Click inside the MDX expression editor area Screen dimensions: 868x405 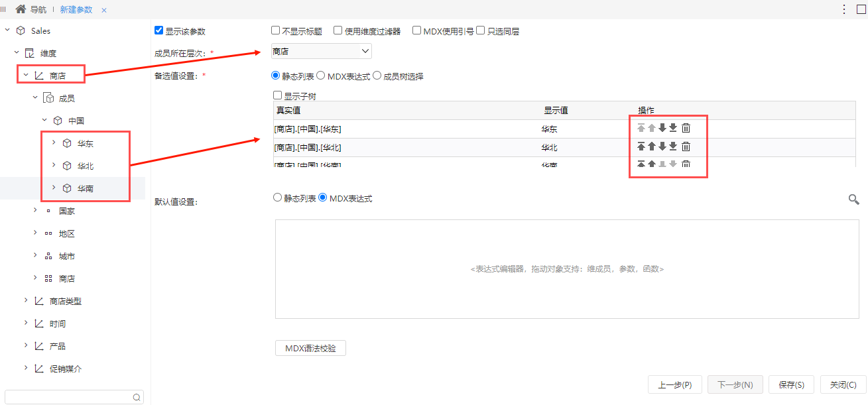(x=567, y=269)
